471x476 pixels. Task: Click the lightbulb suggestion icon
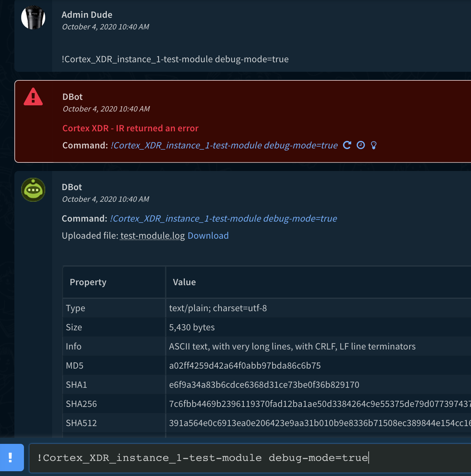pos(373,145)
